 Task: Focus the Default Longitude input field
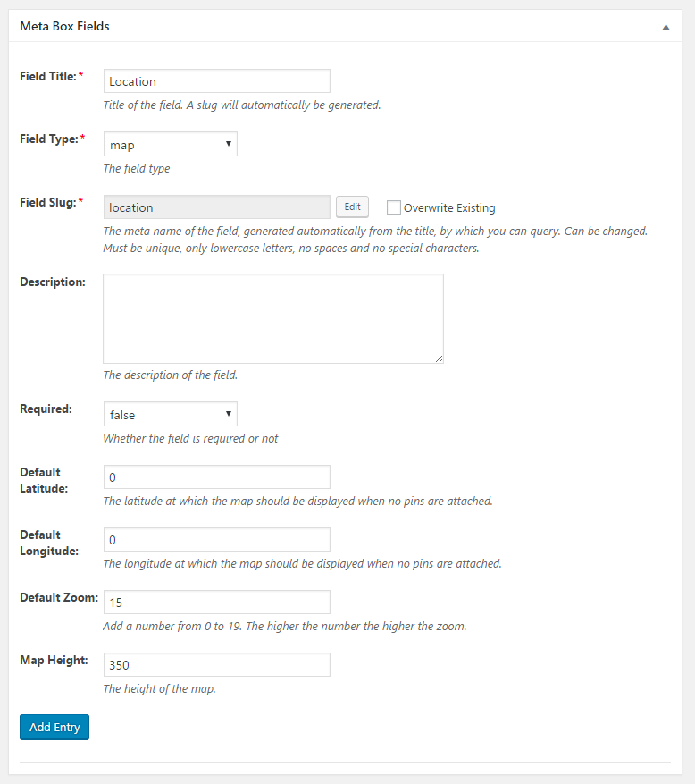click(216, 540)
